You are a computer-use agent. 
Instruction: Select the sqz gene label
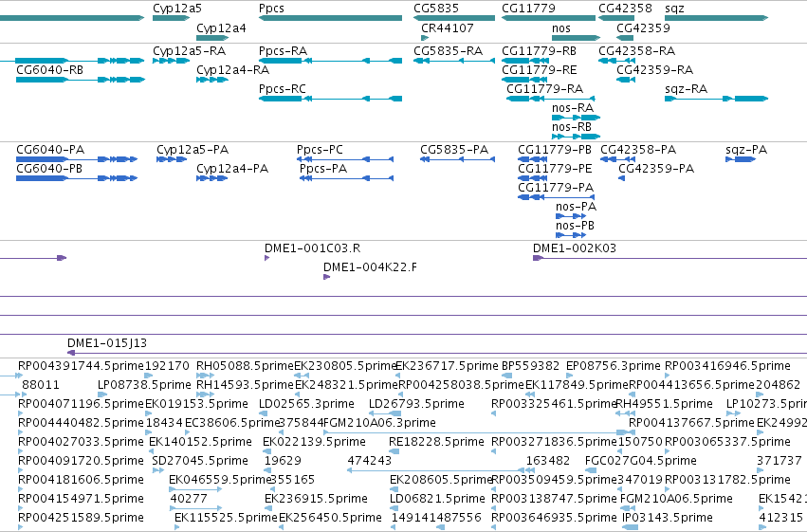(674, 9)
